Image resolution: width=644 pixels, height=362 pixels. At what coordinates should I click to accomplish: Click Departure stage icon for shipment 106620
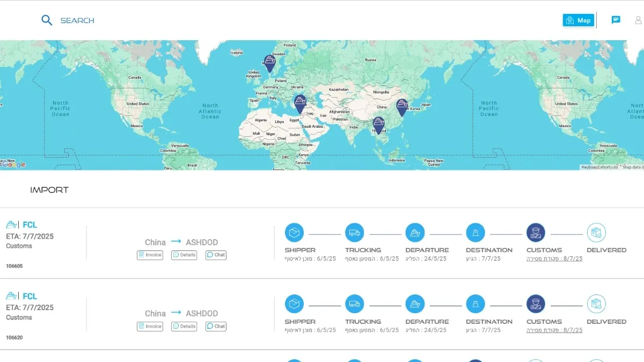tap(415, 304)
